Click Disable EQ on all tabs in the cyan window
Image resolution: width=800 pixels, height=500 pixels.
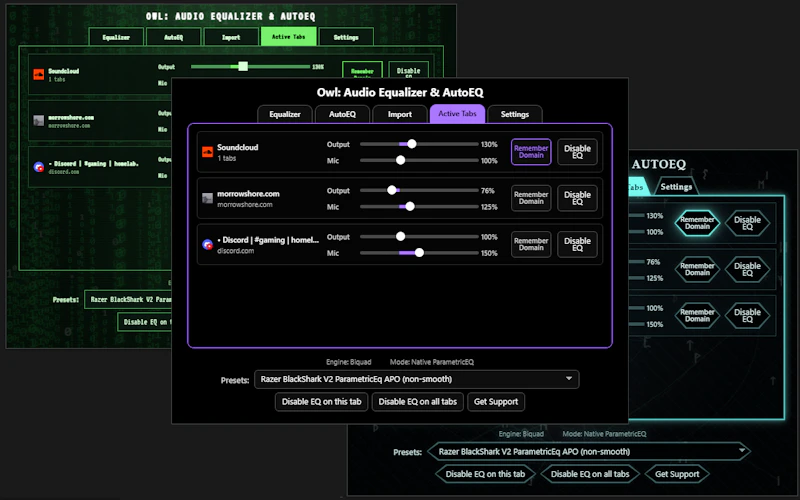(x=590, y=474)
